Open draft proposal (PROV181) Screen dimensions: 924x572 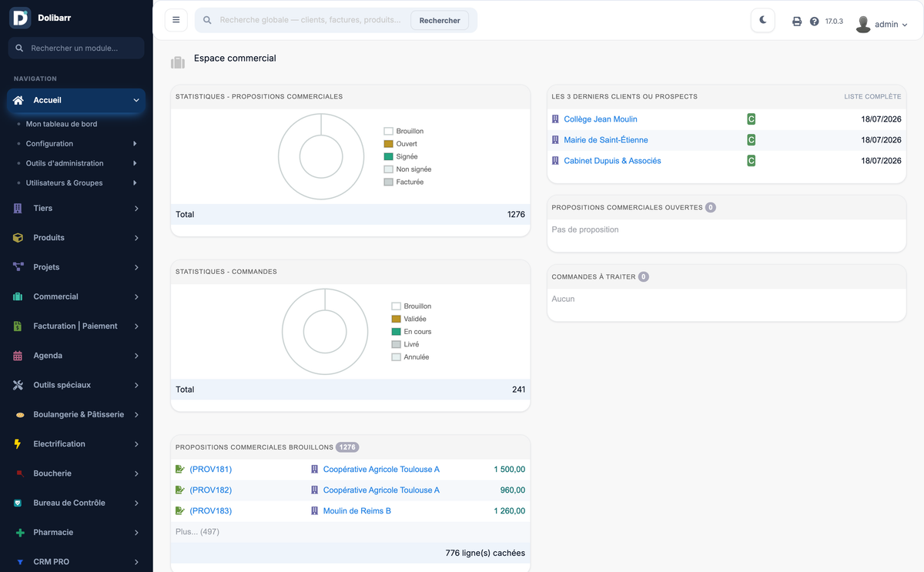coord(210,470)
